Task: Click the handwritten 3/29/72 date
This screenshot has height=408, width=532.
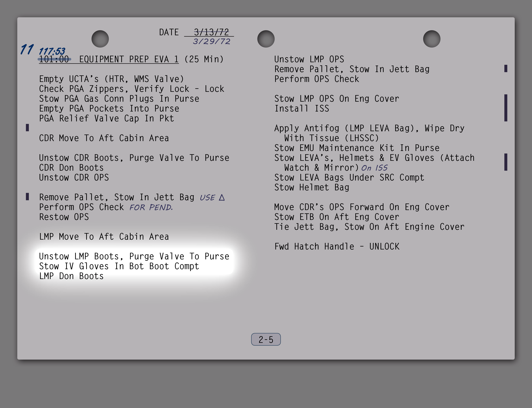Action: click(211, 41)
